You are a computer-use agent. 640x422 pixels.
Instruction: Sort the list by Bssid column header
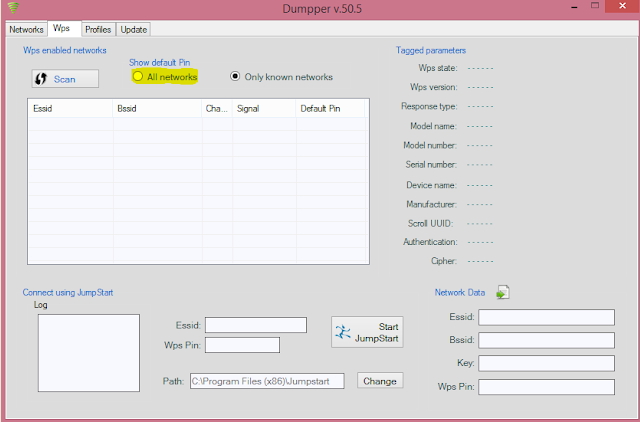[x=157, y=109]
